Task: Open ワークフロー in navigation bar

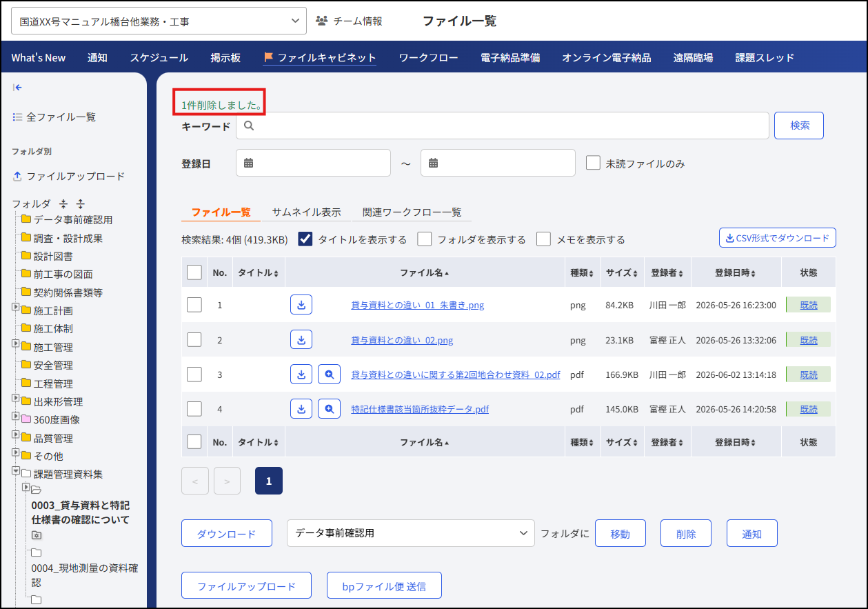Action: point(428,58)
